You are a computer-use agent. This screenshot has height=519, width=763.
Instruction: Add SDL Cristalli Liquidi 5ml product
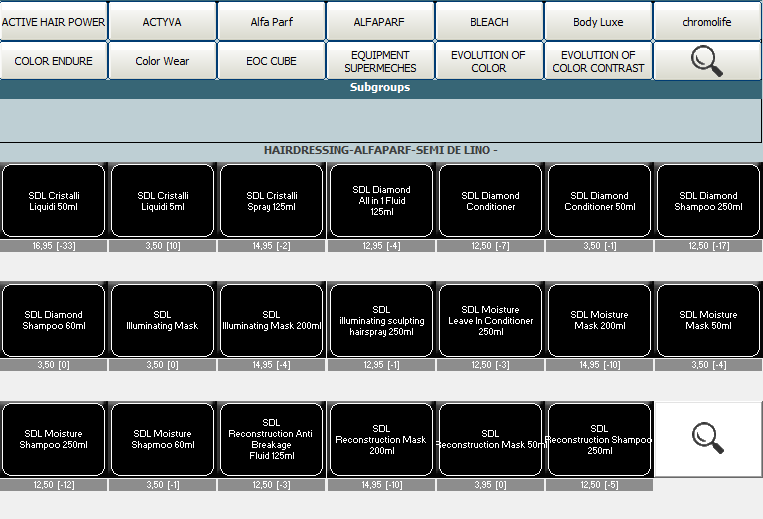(163, 200)
